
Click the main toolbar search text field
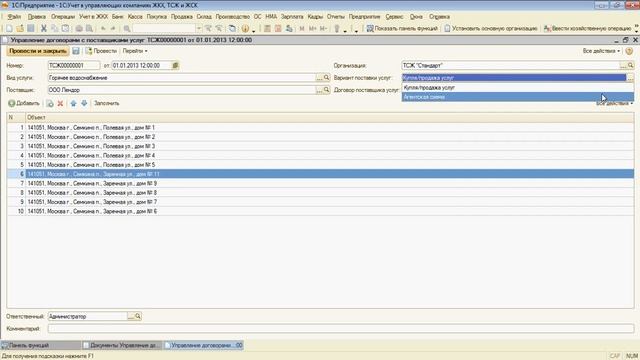164,29
